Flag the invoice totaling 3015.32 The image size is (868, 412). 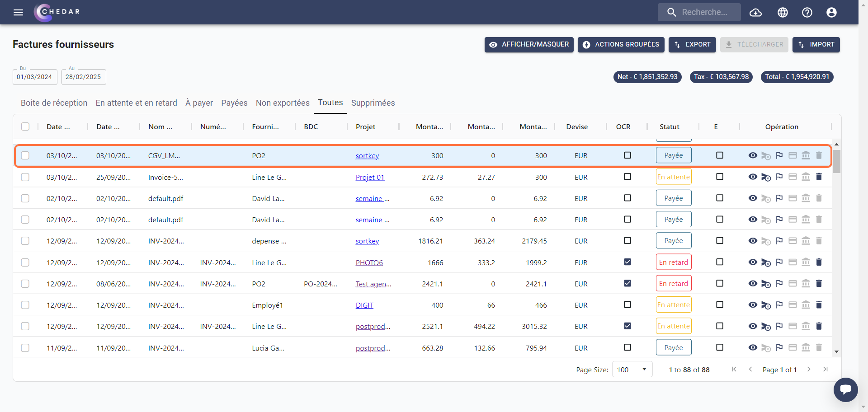point(779,326)
